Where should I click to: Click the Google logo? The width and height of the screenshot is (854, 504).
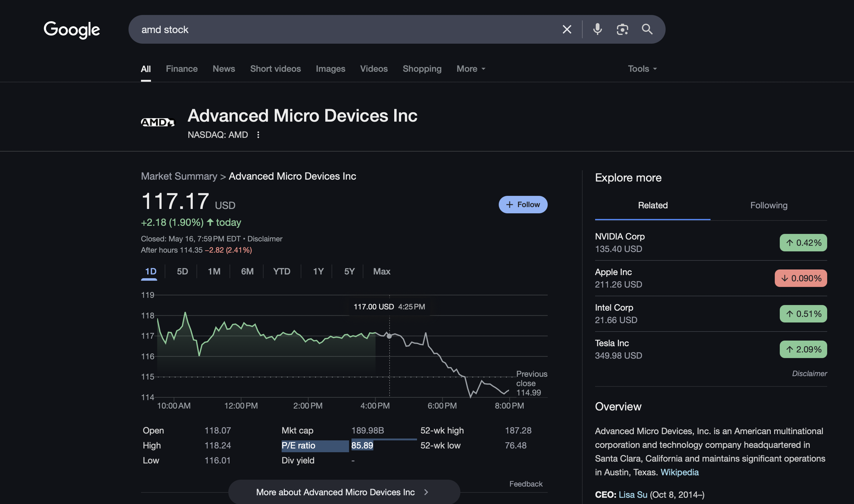tap(72, 30)
